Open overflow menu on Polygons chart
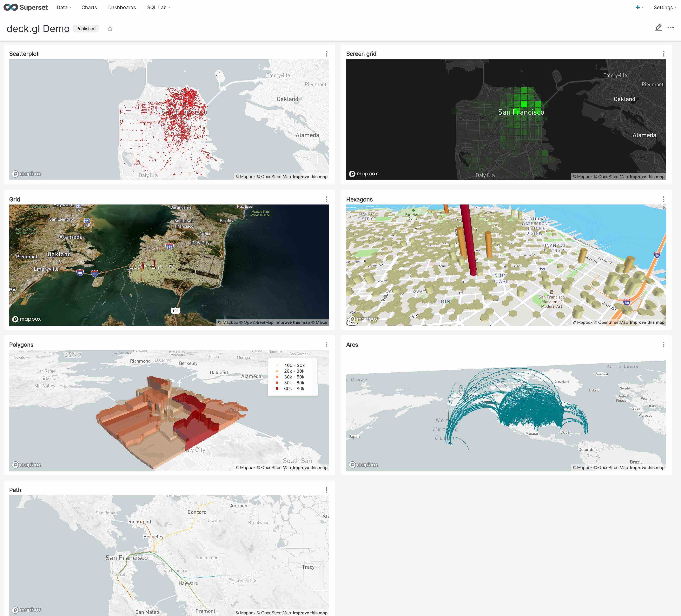 pos(327,345)
